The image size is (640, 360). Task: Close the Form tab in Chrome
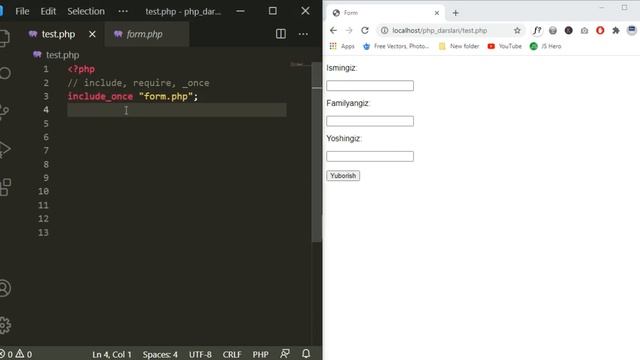[x=436, y=13]
